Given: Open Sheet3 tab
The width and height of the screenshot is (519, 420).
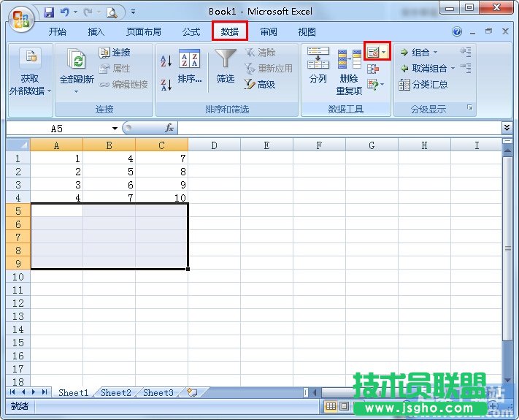Looking at the screenshot, I should coord(158,392).
